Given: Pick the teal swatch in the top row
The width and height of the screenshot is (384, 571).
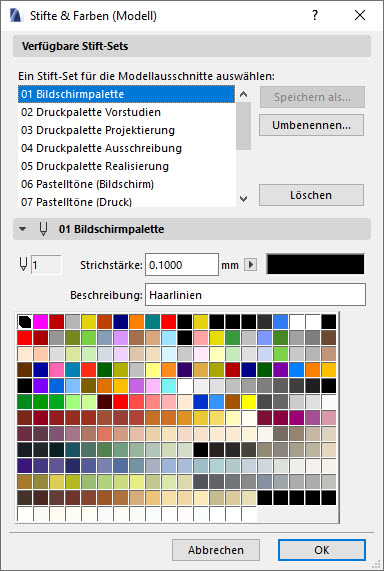Looking at the screenshot, I should (x=153, y=322).
